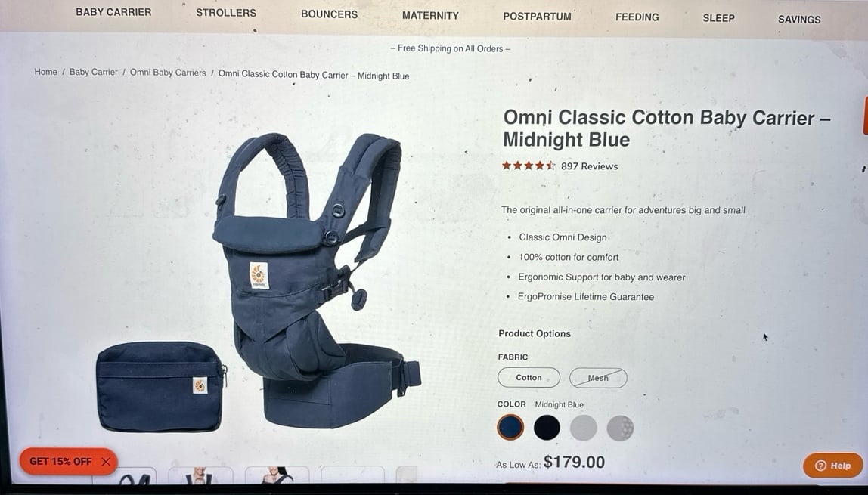Close the GET 15% OFF popup
The image size is (868, 495).
[x=106, y=461]
